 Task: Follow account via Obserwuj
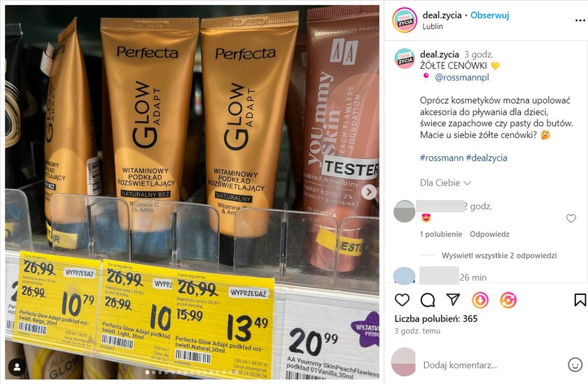(490, 15)
